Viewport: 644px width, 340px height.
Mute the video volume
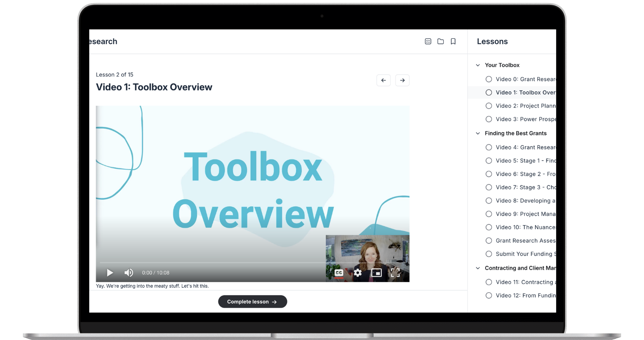(x=129, y=273)
